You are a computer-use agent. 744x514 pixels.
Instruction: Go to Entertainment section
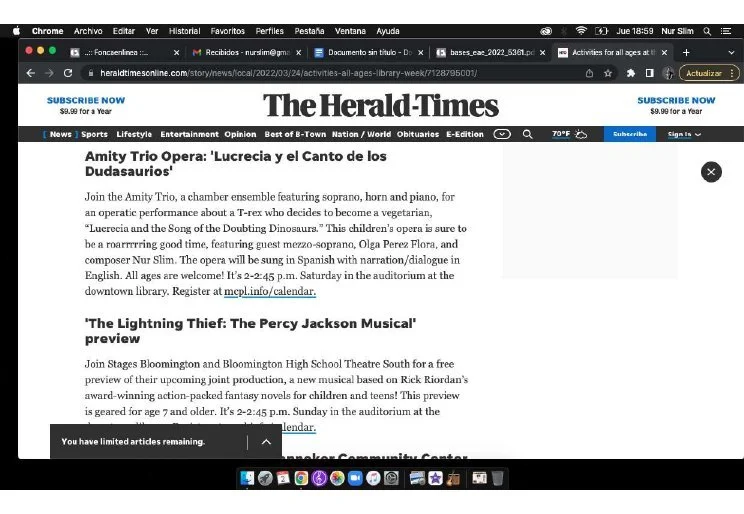189,134
